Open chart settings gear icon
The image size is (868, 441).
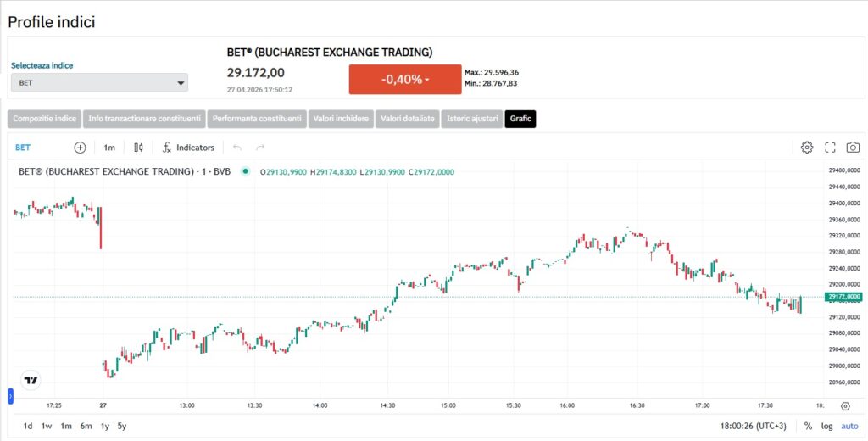click(x=806, y=148)
